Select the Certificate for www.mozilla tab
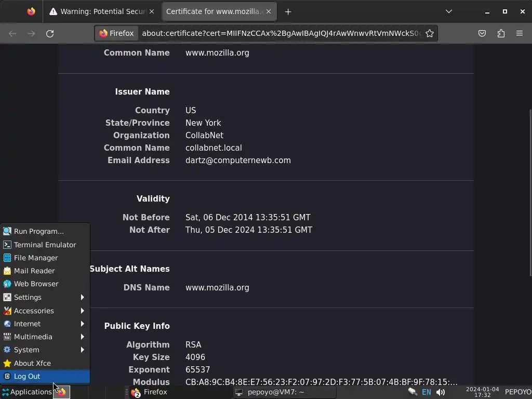The width and height of the screenshot is (532, 399). click(219, 11)
